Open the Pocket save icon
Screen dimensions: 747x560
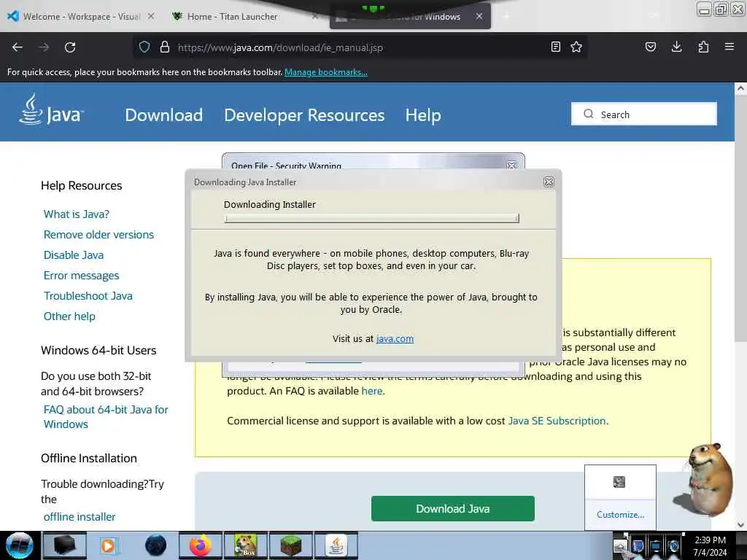click(x=650, y=47)
